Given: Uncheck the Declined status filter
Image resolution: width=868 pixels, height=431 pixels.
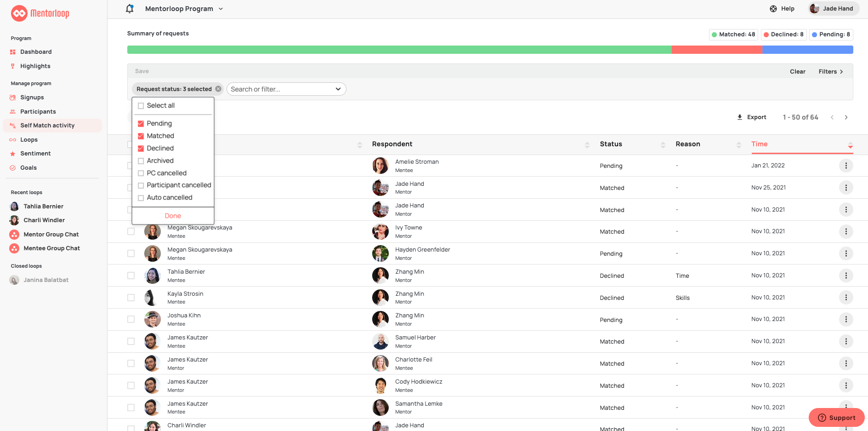Looking at the screenshot, I should [x=141, y=149].
